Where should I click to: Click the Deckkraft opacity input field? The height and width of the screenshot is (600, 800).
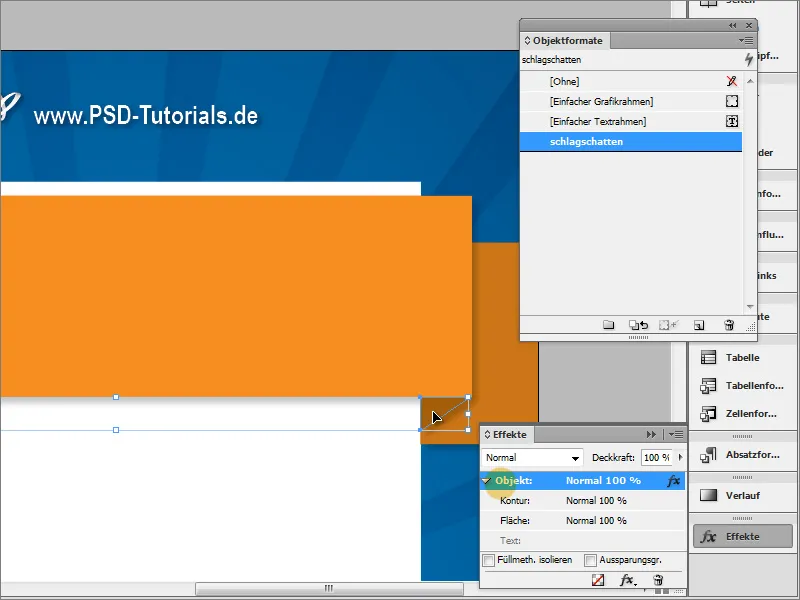click(x=657, y=458)
